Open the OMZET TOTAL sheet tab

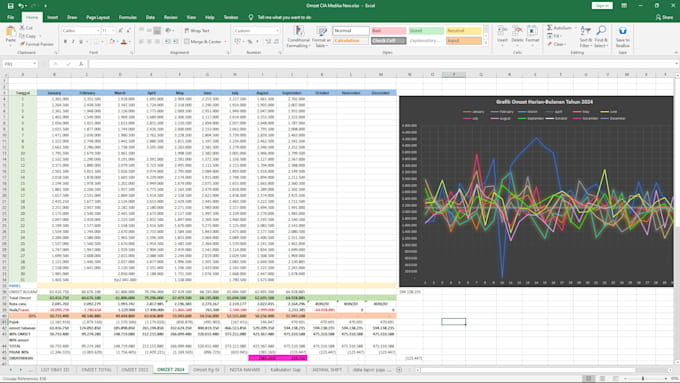pos(96,370)
